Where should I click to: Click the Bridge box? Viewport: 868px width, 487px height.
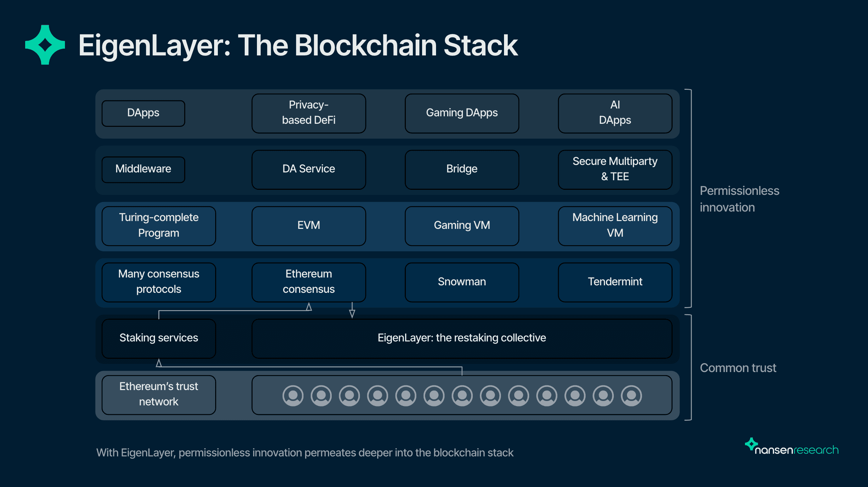point(462,169)
